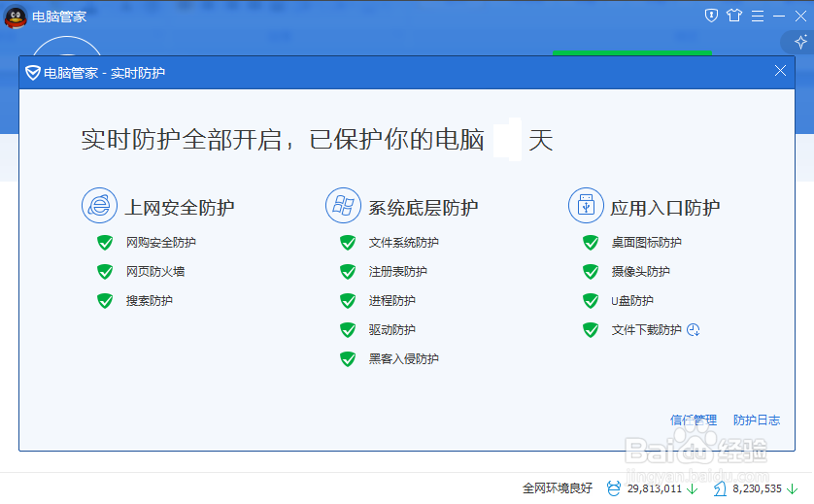Click the 29,813,011 status counter
Viewport: 814px width, 504px height.
[x=654, y=488]
